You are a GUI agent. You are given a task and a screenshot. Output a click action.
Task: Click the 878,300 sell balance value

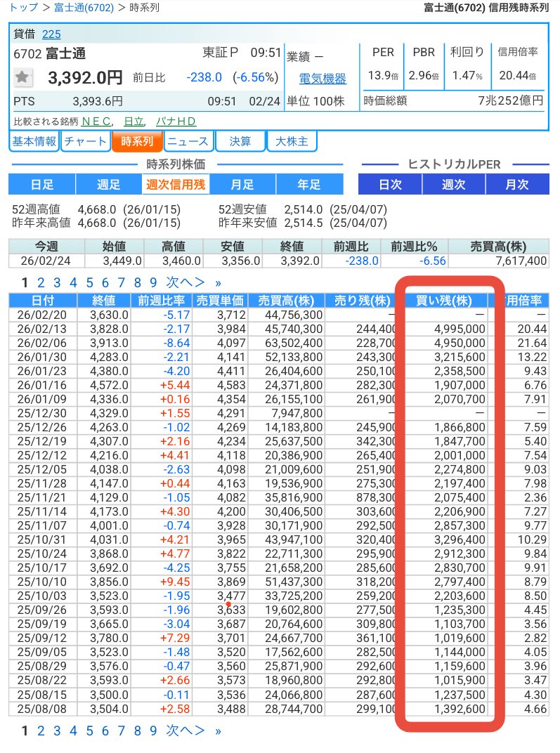pos(376,497)
